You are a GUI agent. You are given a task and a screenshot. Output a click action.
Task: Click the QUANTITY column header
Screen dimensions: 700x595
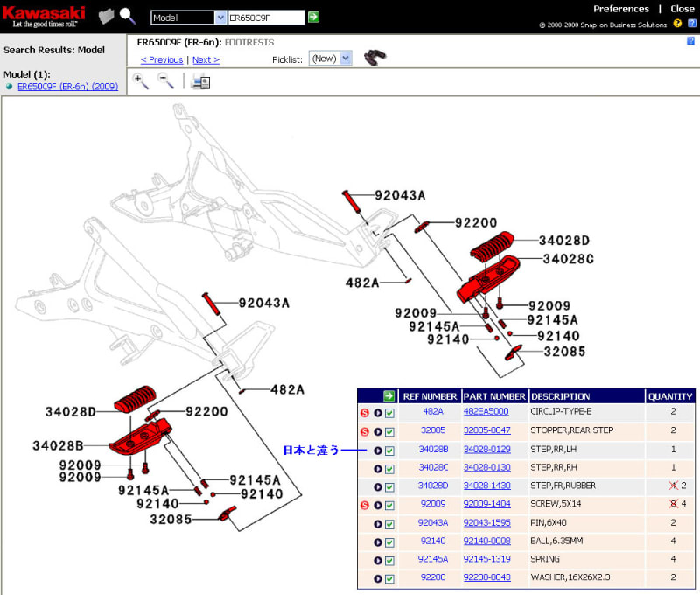pos(670,396)
